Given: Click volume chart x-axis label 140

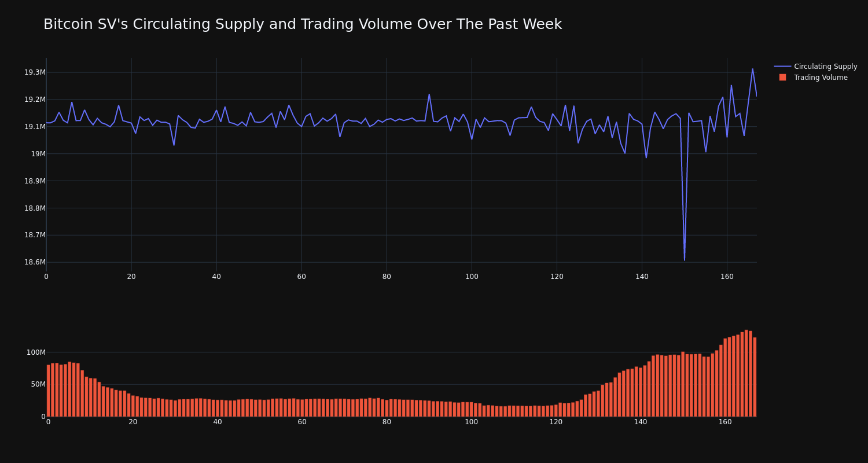Looking at the screenshot, I should click(641, 422).
